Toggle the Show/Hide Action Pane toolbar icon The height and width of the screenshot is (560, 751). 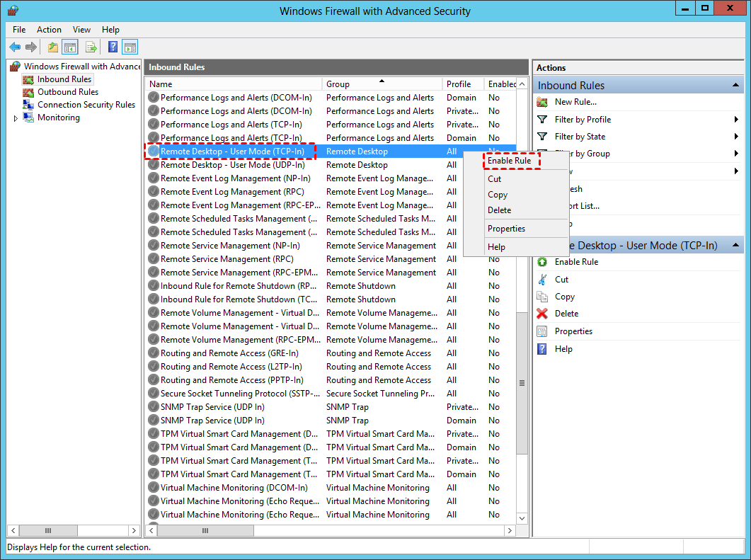[x=130, y=47]
